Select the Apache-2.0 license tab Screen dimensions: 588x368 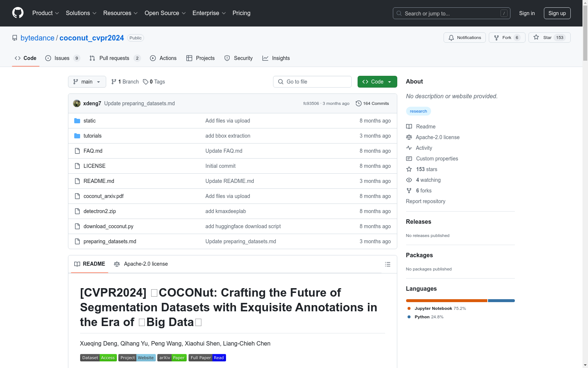141,264
